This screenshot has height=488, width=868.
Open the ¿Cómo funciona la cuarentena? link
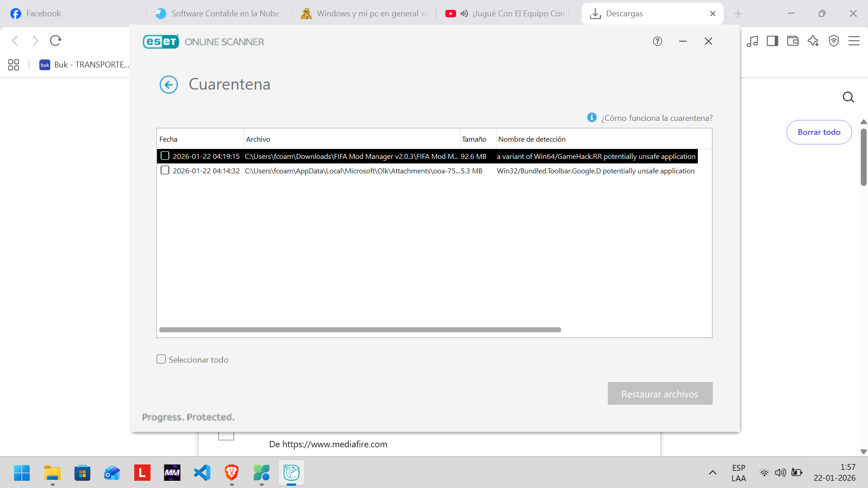[x=656, y=118]
